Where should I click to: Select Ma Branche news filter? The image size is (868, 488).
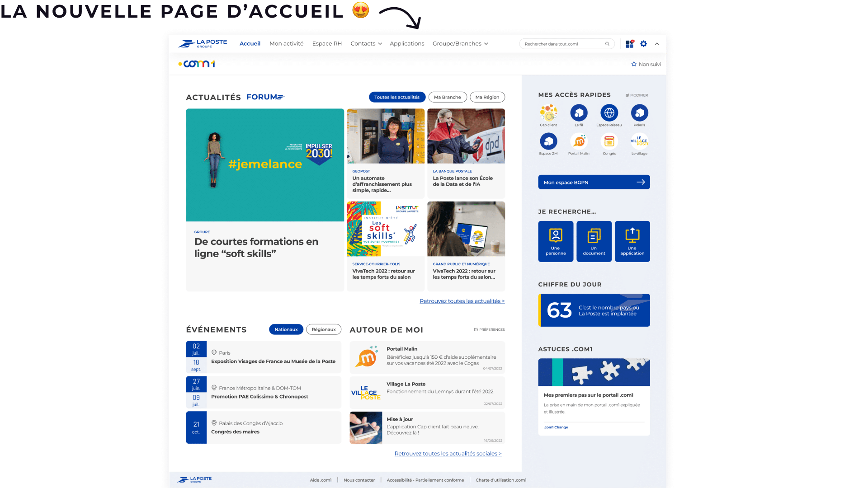(448, 97)
